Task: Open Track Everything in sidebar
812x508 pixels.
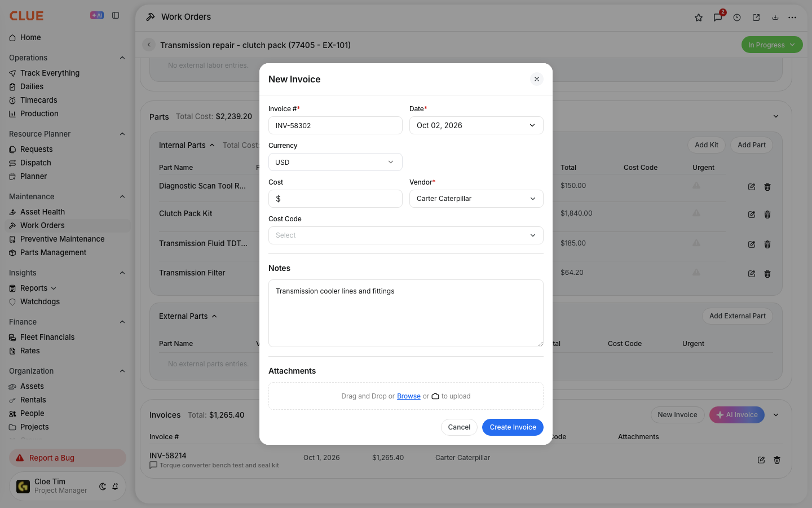Action: (50, 73)
